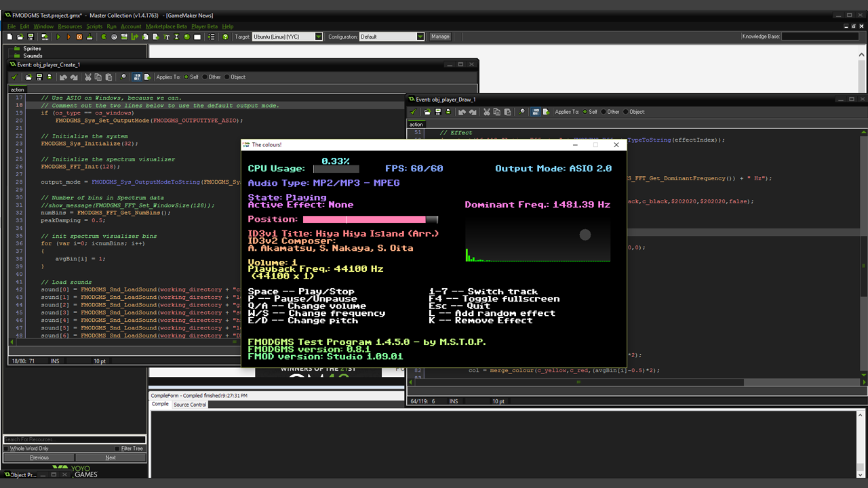
Task: Click the Manage configurations button
Action: (x=440, y=37)
